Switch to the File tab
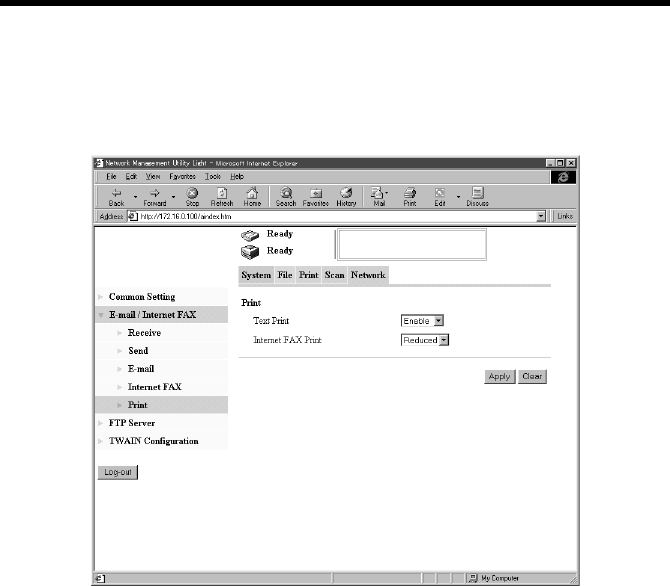 tap(285, 275)
